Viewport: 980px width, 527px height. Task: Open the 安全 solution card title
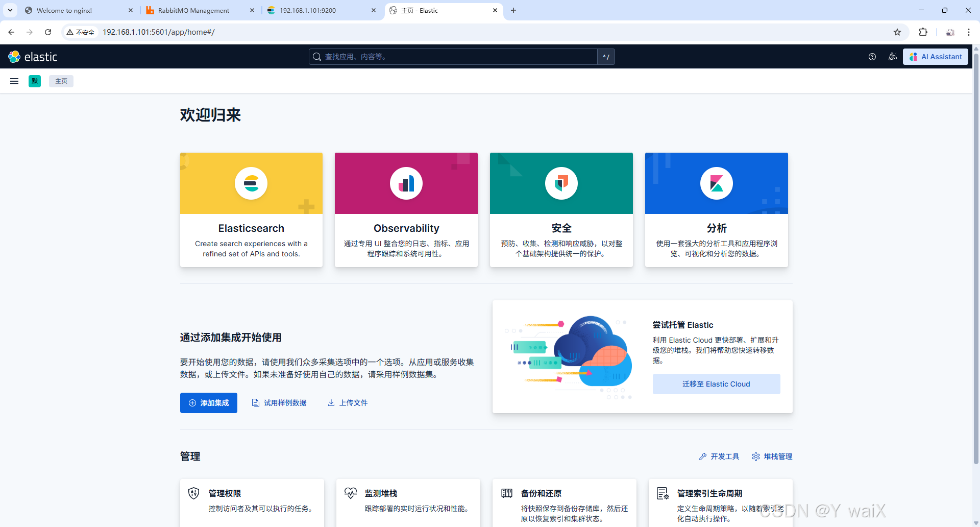(x=561, y=228)
